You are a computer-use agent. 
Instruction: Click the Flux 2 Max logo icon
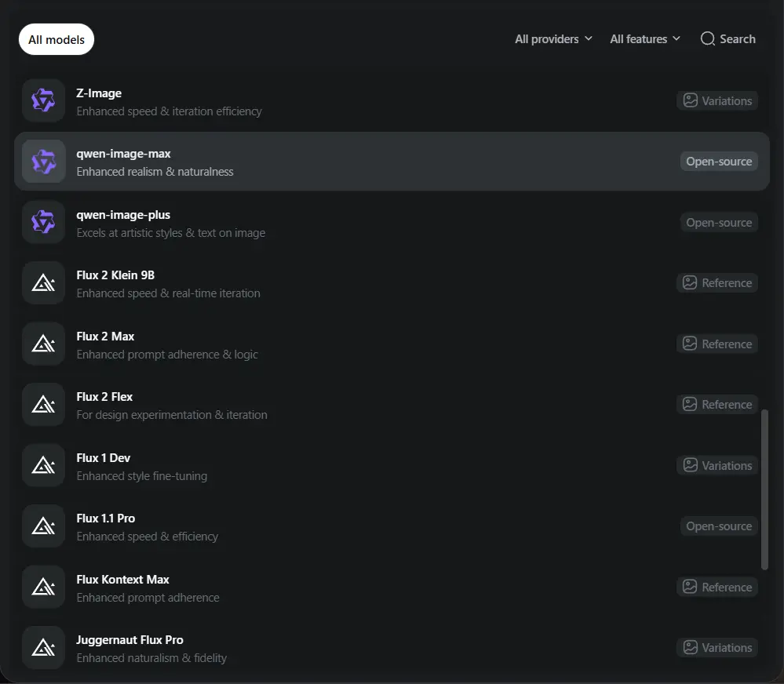[43, 344]
